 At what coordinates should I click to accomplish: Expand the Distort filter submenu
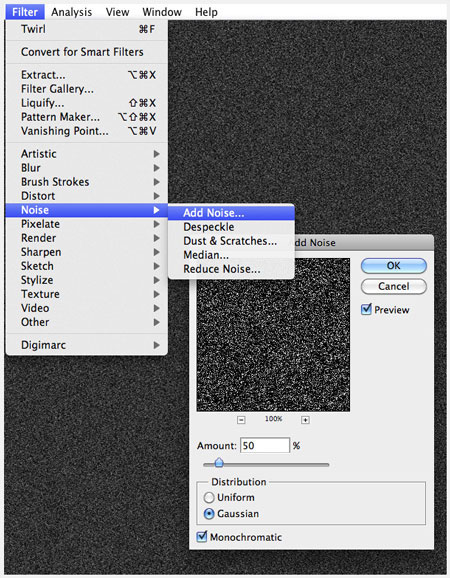pos(87,196)
